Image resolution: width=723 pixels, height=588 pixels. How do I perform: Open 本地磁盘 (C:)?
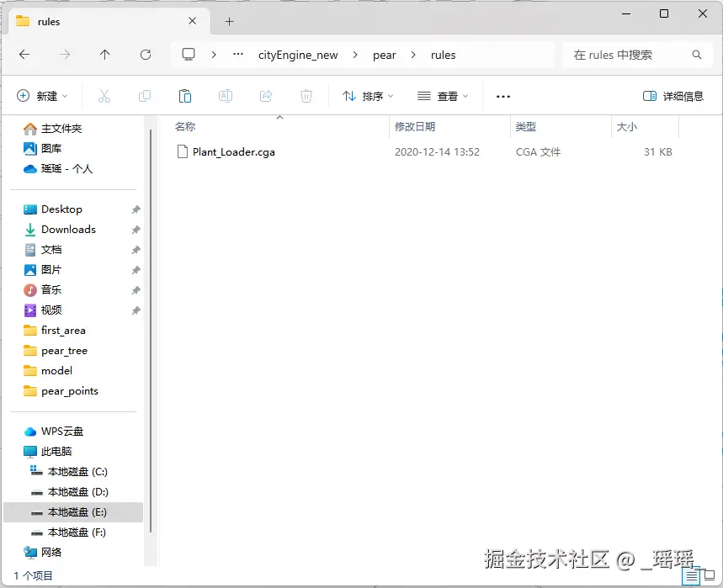[69, 472]
